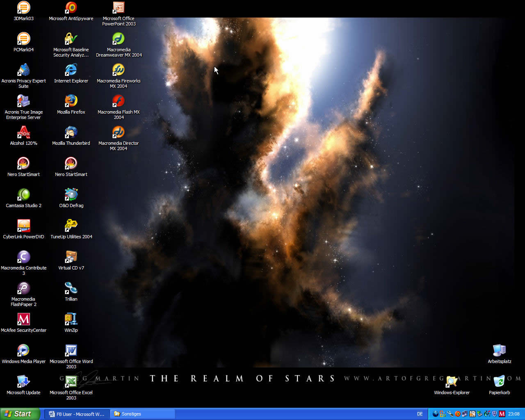Switch to the Sonstiges folder taskbar button

pos(142,414)
